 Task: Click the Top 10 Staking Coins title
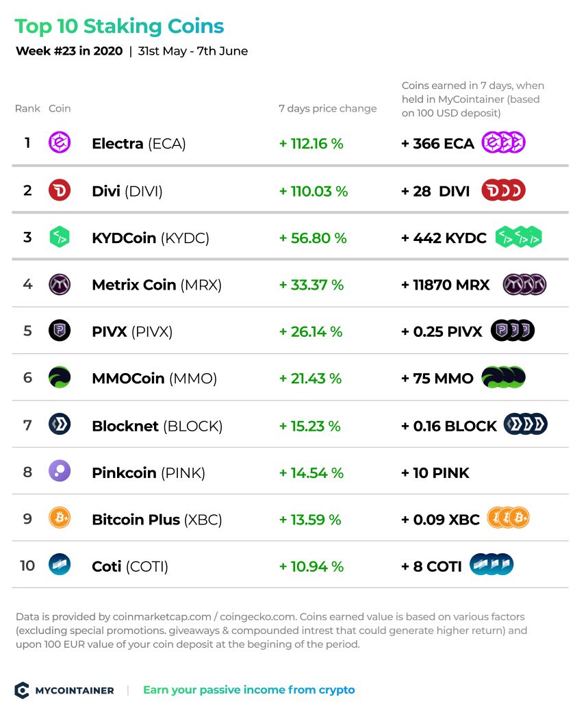click(x=119, y=27)
